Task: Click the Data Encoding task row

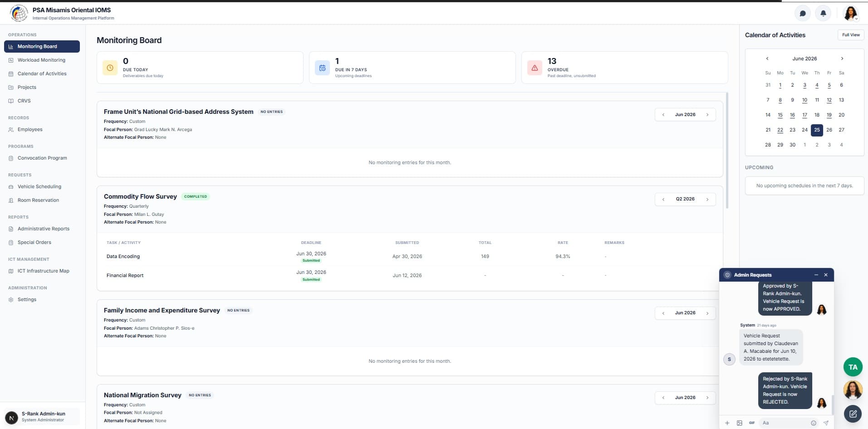Action: (x=410, y=256)
